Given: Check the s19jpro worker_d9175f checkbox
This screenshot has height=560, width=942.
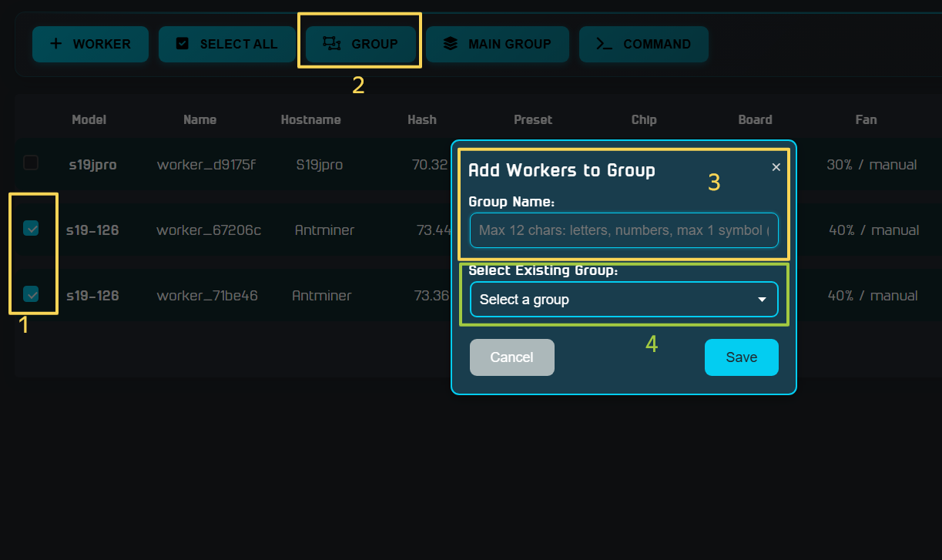Looking at the screenshot, I should [31, 163].
